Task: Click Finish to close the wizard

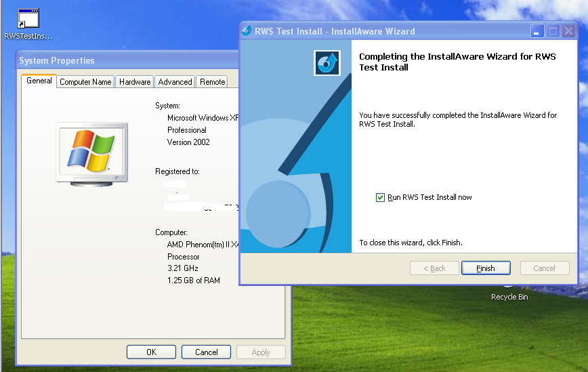Action: (x=486, y=268)
